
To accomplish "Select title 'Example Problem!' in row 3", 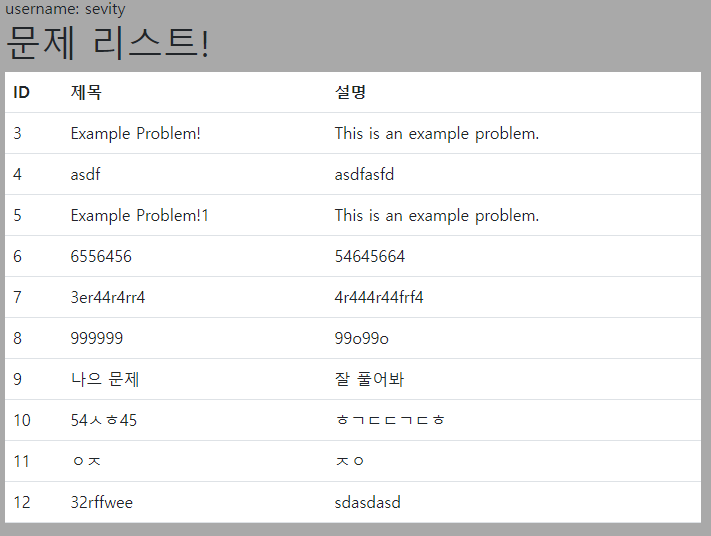I will pyautogui.click(x=135, y=133).
